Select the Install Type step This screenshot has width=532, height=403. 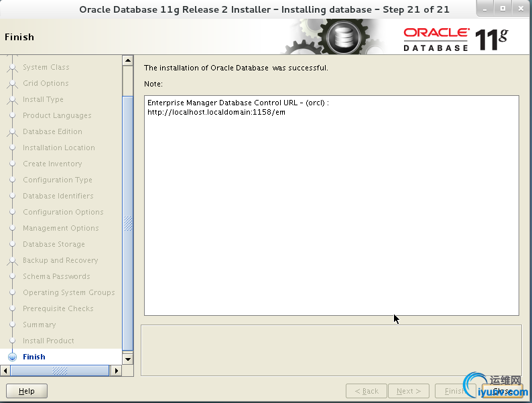43,99
